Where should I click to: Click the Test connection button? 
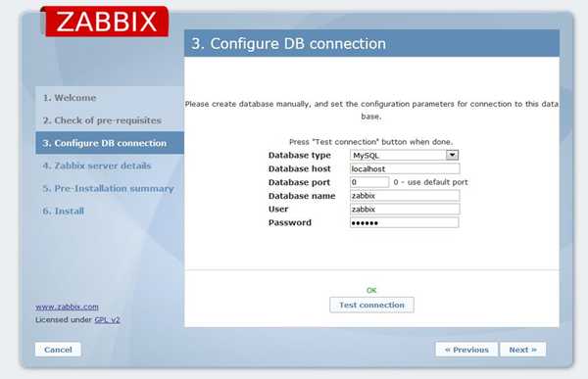371,305
